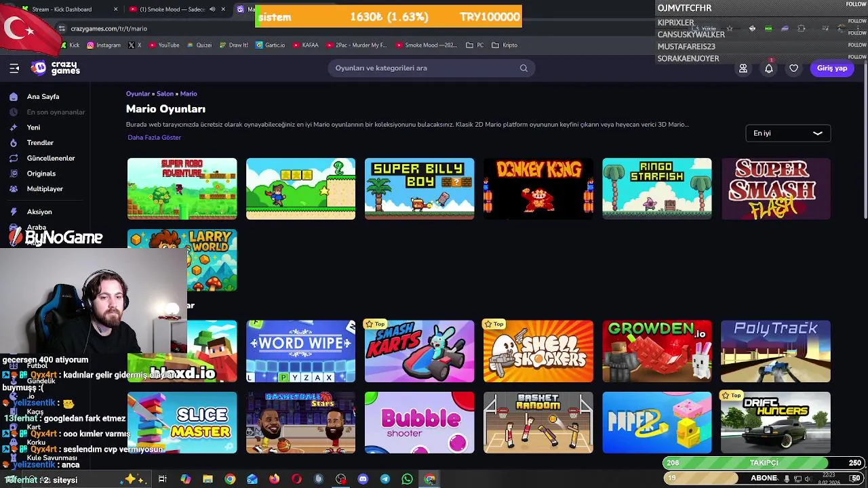Open Super Smash Flash game
Viewport: 868px width, 488px height.
click(x=776, y=188)
